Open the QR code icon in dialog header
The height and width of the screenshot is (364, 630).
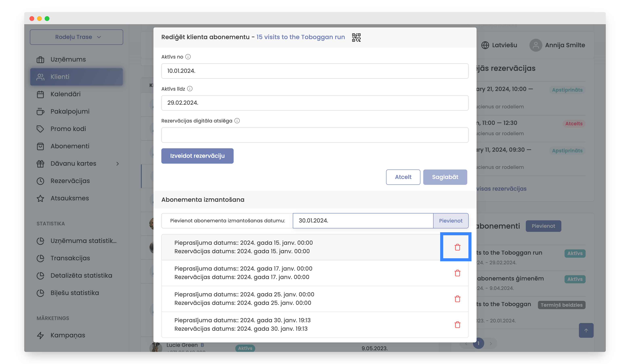coord(356,38)
